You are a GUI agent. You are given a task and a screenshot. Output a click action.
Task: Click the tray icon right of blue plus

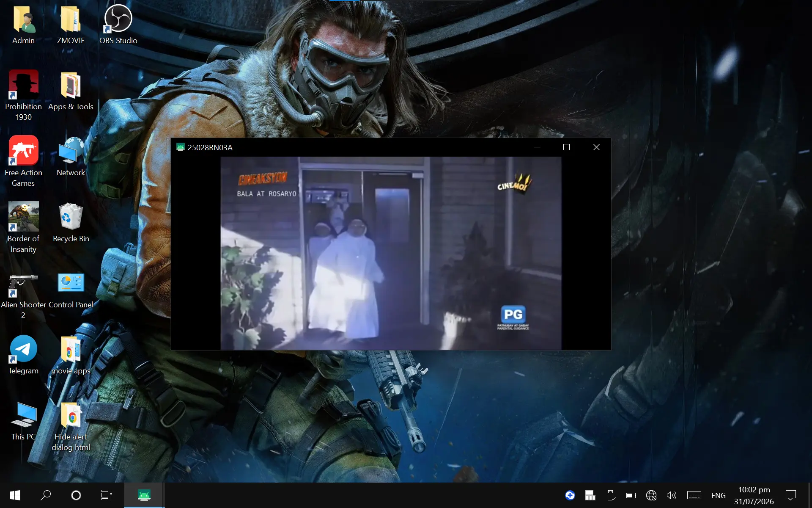590,495
